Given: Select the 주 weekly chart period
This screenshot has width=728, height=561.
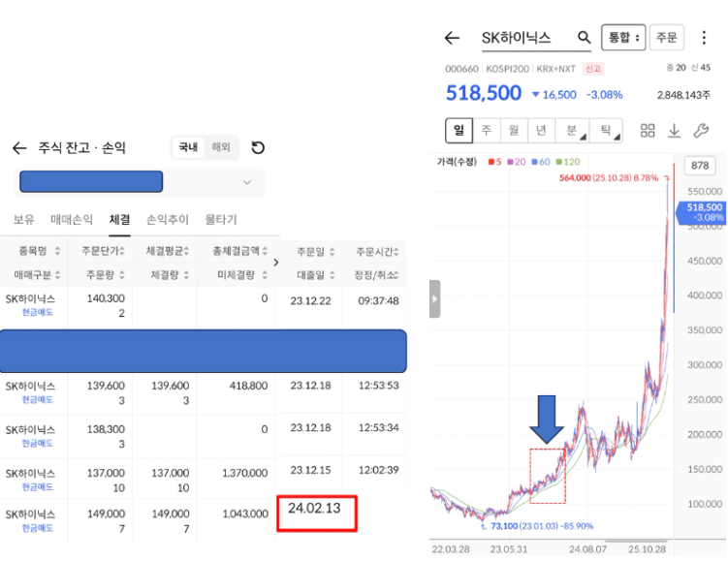Looking at the screenshot, I should tap(486, 131).
